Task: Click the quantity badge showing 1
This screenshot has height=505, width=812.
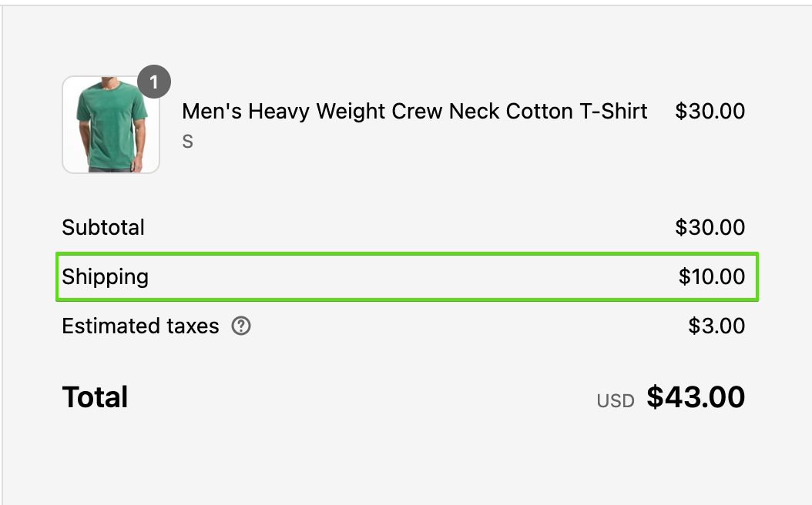Action: pos(154,82)
